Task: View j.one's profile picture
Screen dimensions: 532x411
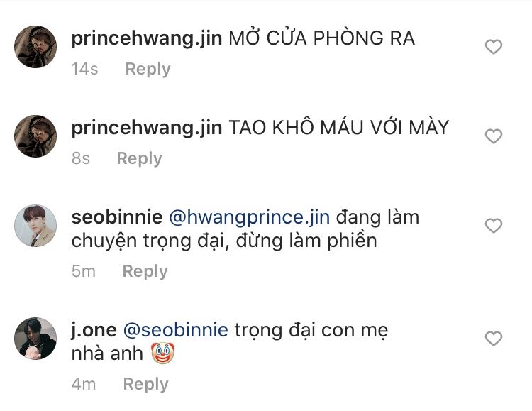Action: coord(35,339)
